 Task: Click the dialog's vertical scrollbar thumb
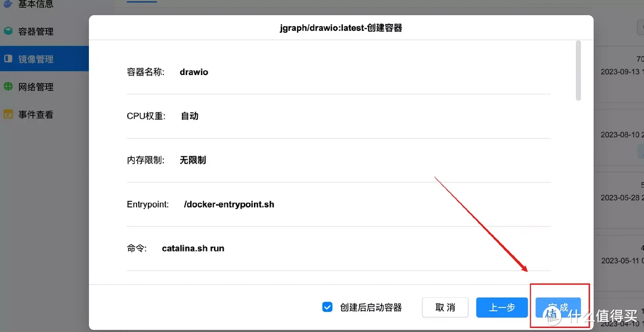(578, 70)
